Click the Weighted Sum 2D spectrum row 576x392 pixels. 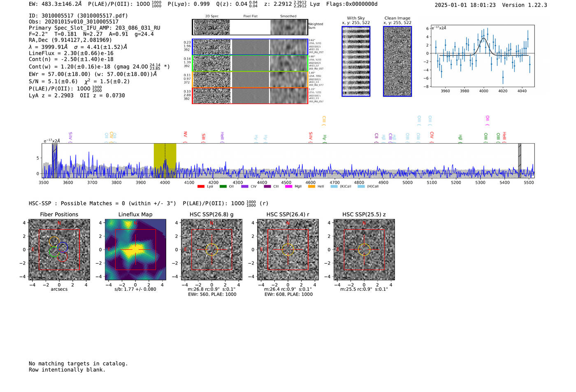[250, 27]
